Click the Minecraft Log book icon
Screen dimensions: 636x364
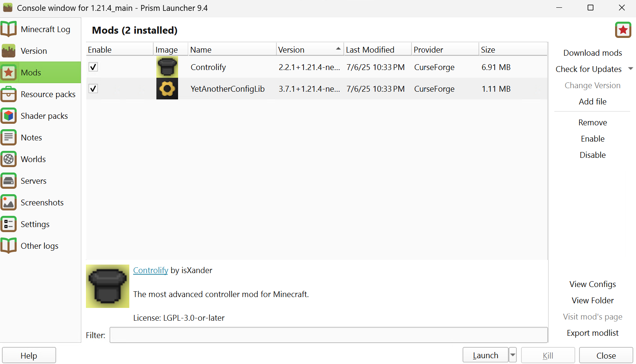coord(9,29)
